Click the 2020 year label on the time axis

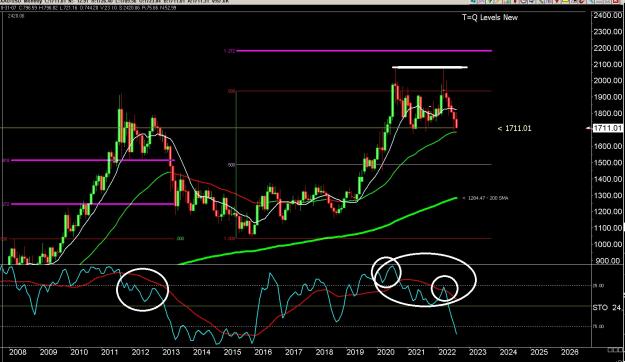pyautogui.click(x=386, y=352)
